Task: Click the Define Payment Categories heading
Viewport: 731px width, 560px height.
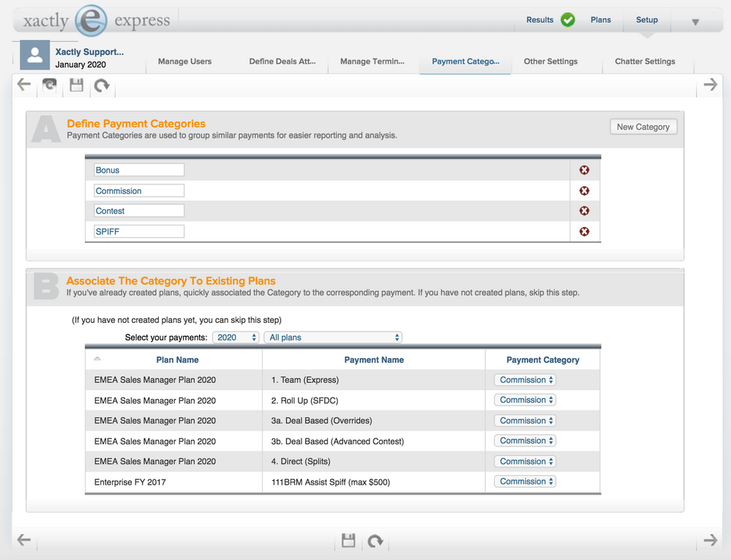Action: [x=135, y=124]
